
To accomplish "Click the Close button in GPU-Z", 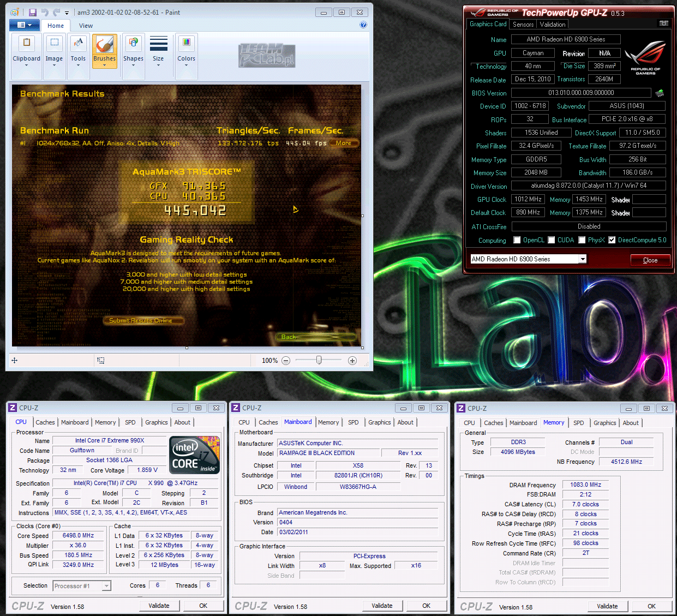I will click(x=650, y=260).
